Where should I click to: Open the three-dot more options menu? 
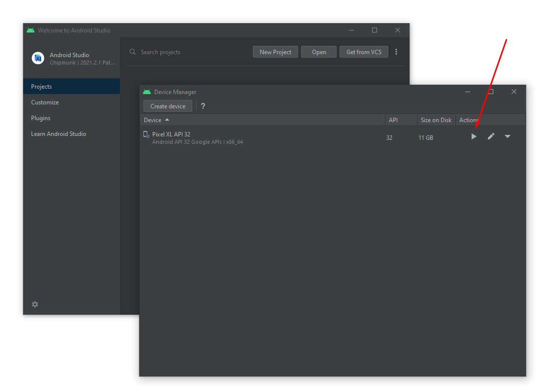(396, 52)
